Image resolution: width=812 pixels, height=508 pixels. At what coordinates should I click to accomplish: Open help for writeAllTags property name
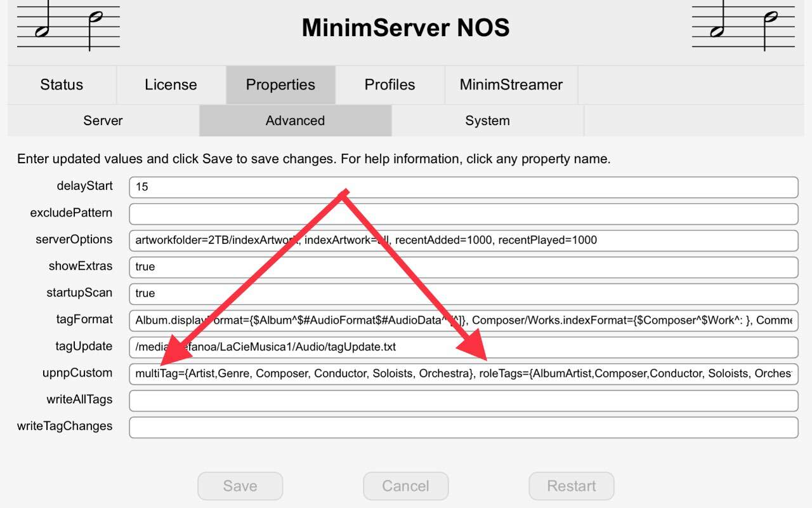coord(79,399)
